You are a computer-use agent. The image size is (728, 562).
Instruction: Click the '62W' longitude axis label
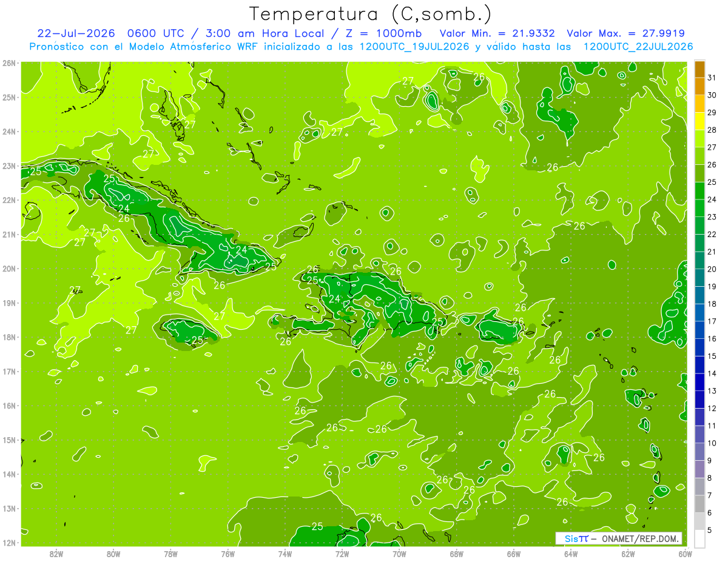coord(628,553)
